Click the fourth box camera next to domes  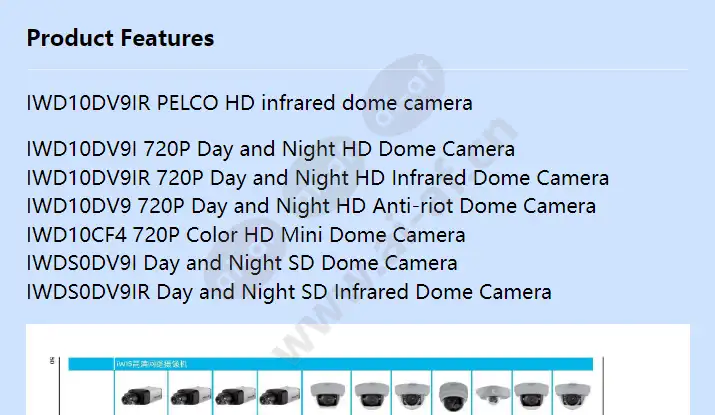point(280,395)
